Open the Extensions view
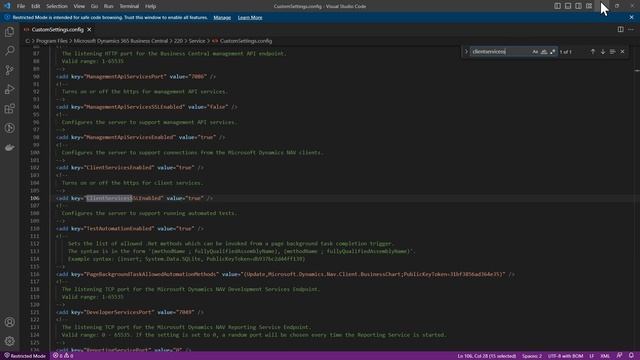Viewport: 640px width, 360px height. (x=9, y=109)
